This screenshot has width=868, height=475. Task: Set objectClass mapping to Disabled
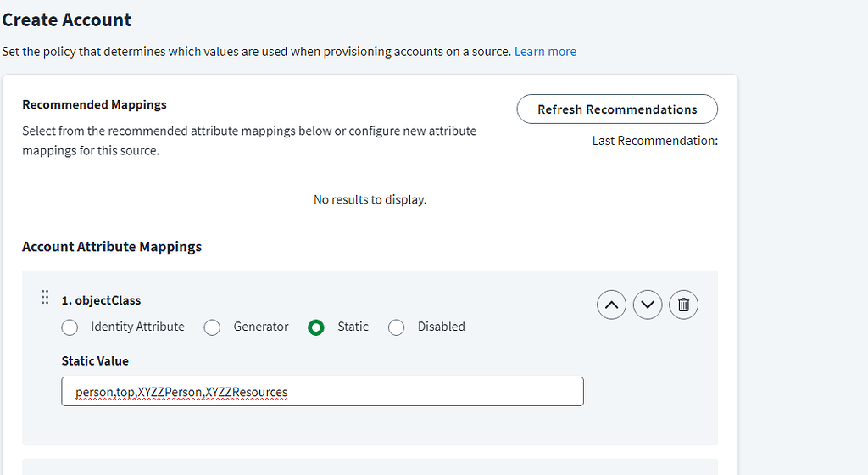tap(397, 327)
